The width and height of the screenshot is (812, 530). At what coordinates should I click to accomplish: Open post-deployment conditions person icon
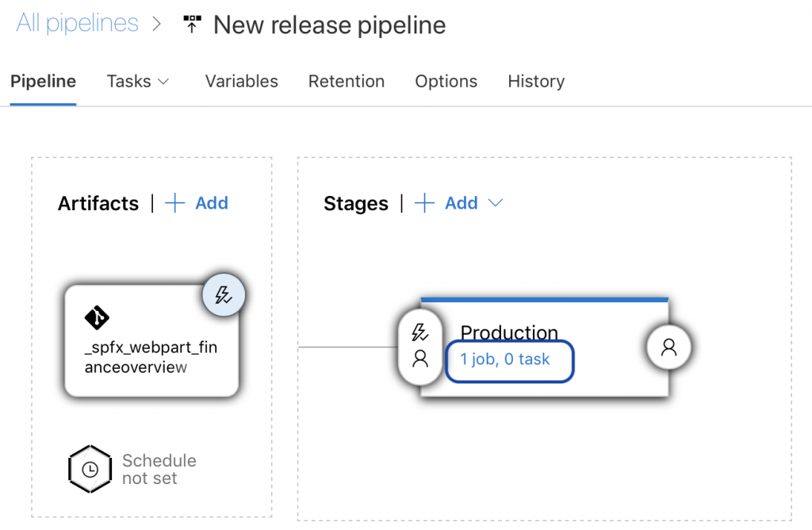click(668, 347)
